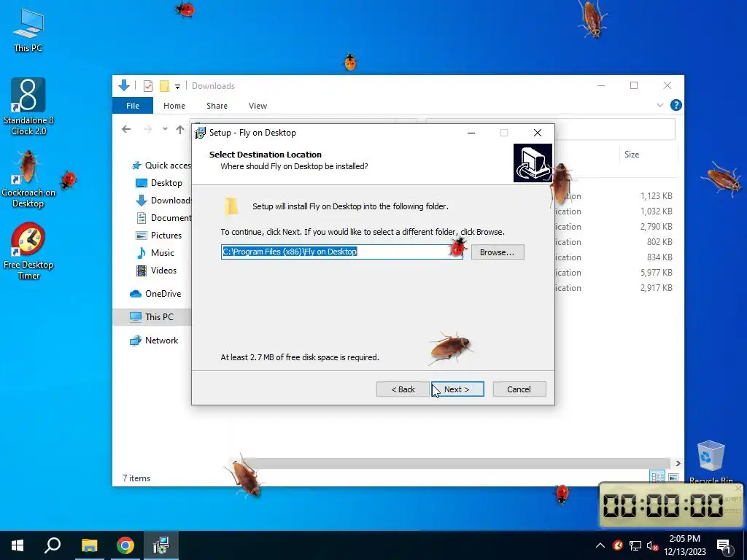
Task: Select Downloads in navigation pane
Action: click(x=163, y=201)
